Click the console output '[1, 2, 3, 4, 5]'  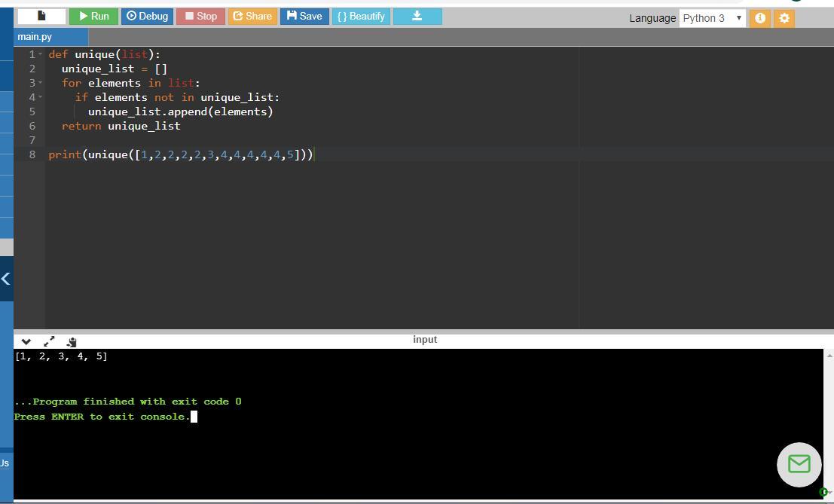(61, 356)
